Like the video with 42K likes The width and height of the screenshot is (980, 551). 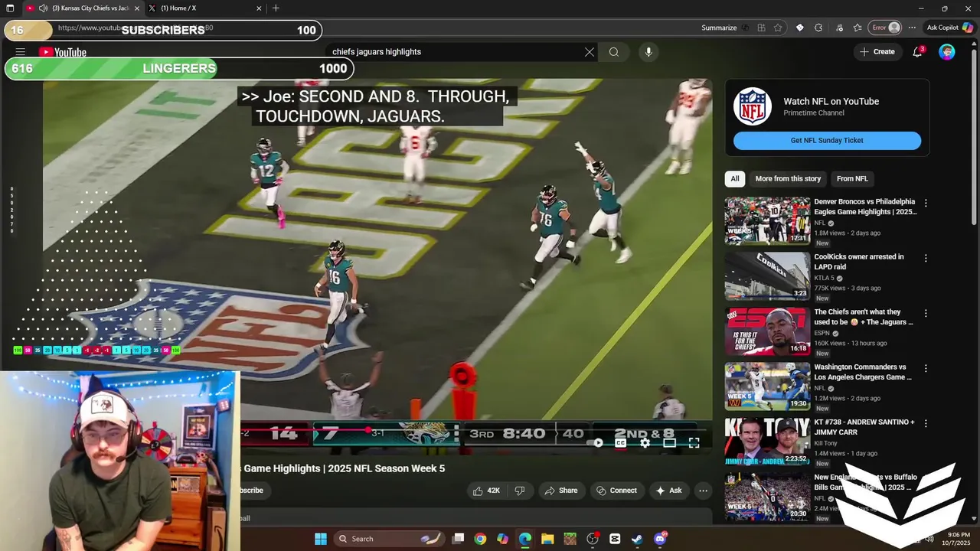click(487, 491)
